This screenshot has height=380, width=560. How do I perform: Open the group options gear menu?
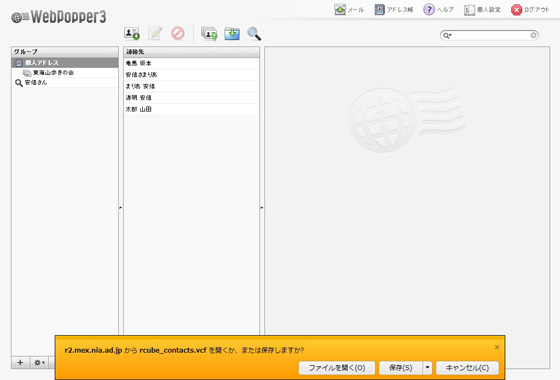(x=39, y=362)
